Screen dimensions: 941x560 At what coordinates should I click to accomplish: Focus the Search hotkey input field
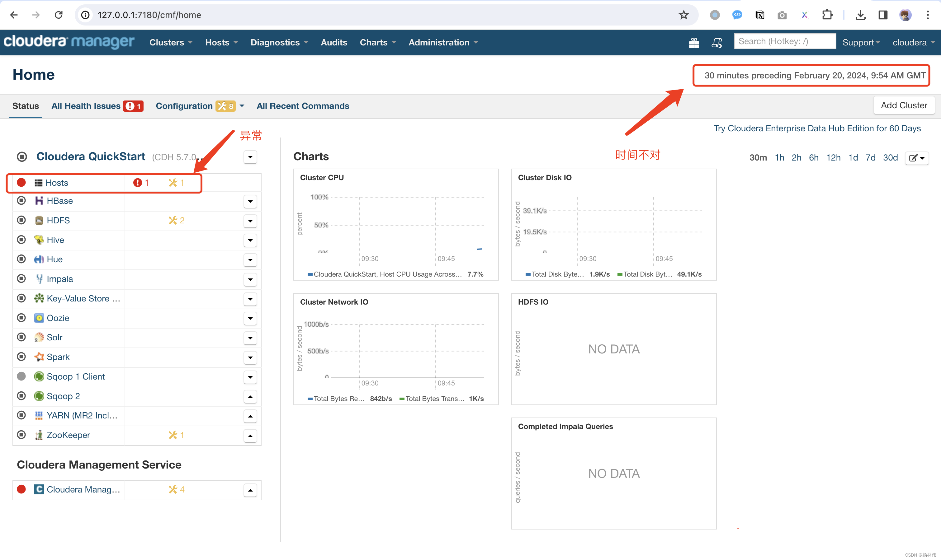pyautogui.click(x=785, y=41)
